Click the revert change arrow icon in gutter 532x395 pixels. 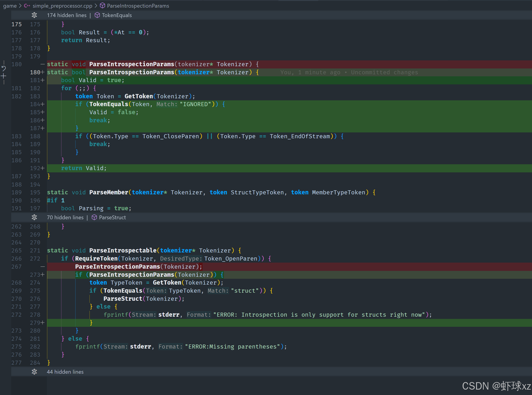pos(4,69)
